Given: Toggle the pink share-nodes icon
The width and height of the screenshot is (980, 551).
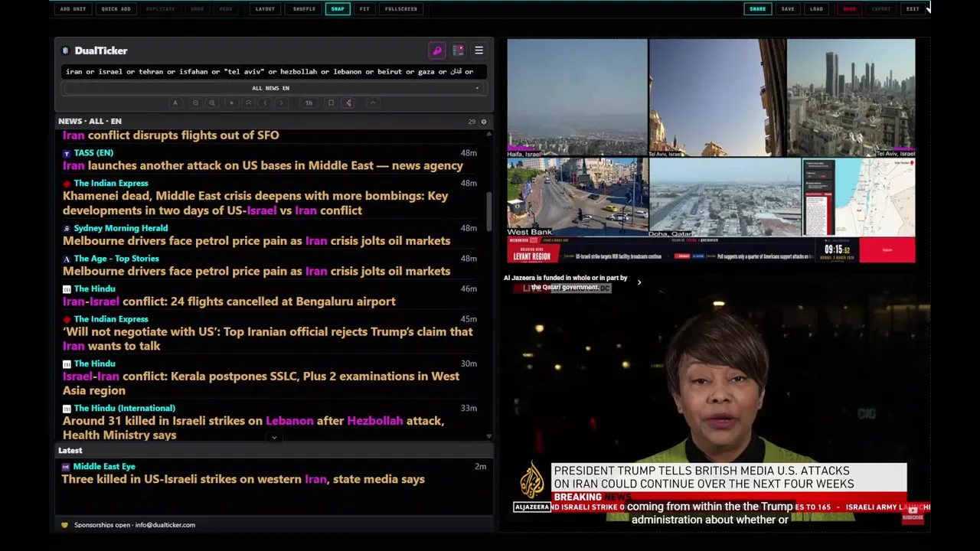Looking at the screenshot, I should pyautogui.click(x=348, y=103).
